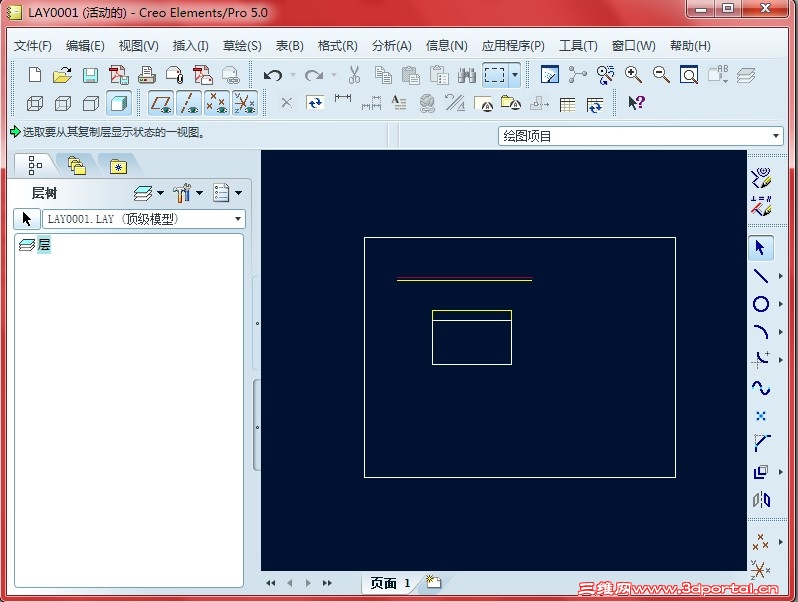Click the 层树 panel heading
The image size is (798, 602).
pyautogui.click(x=44, y=193)
